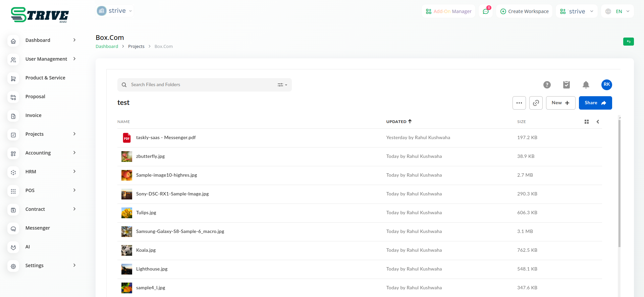Screen dimensions: 644x297
Task: Open the Tasks clipboard icon
Action: (567, 85)
